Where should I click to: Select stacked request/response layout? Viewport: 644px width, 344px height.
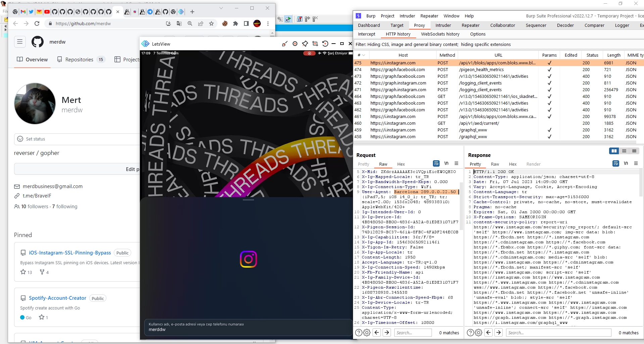[624, 151]
